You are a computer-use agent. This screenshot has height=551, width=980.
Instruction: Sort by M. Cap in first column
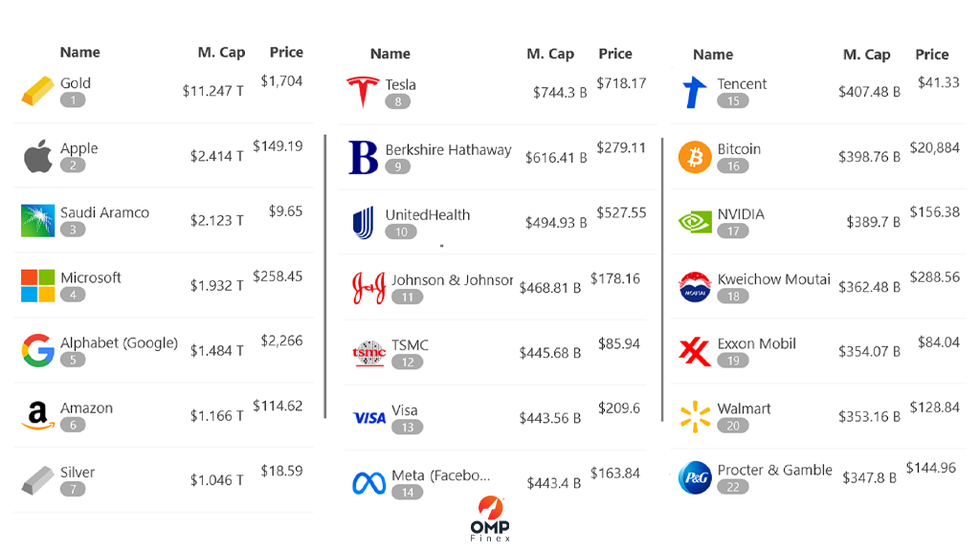(221, 53)
